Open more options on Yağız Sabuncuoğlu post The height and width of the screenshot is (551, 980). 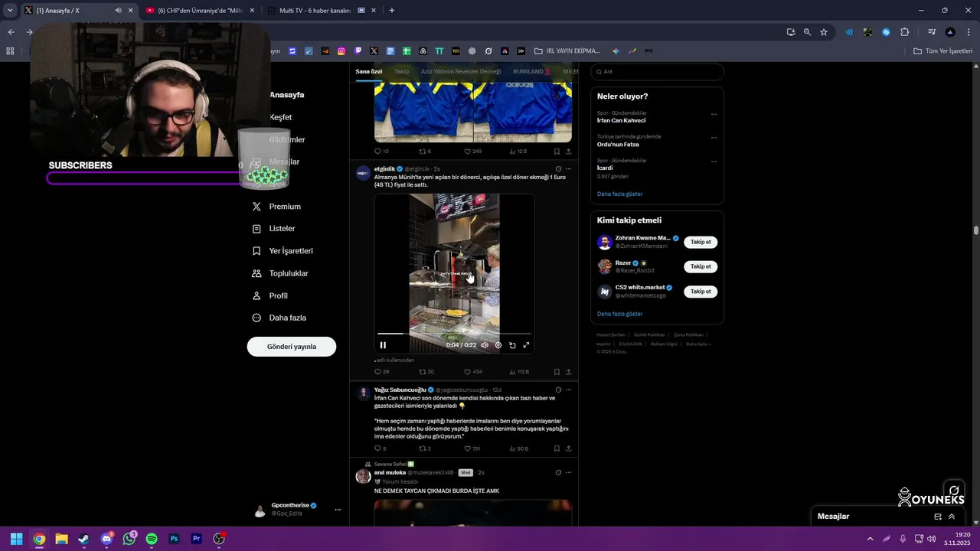point(568,390)
